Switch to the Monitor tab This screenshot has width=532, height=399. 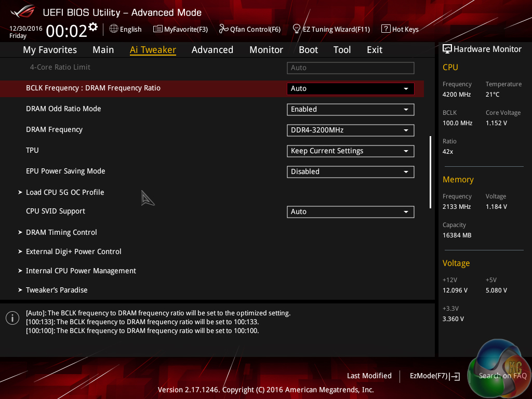(266, 50)
